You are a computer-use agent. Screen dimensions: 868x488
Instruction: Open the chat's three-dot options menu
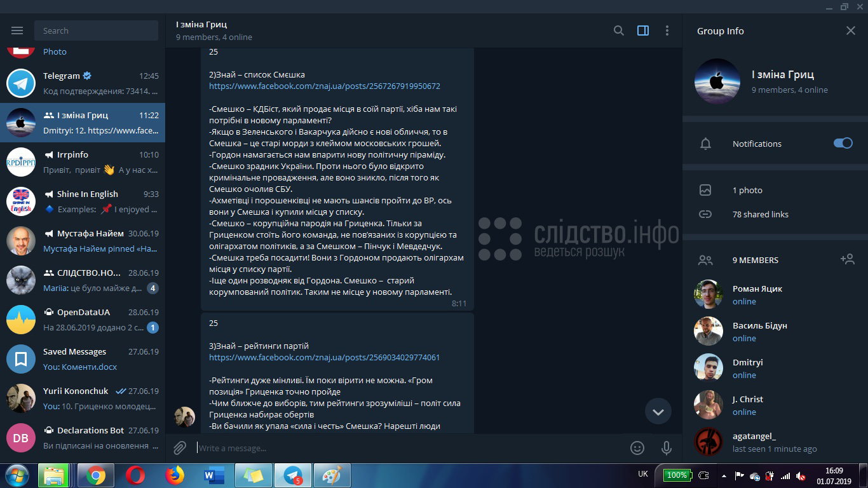[x=667, y=30]
